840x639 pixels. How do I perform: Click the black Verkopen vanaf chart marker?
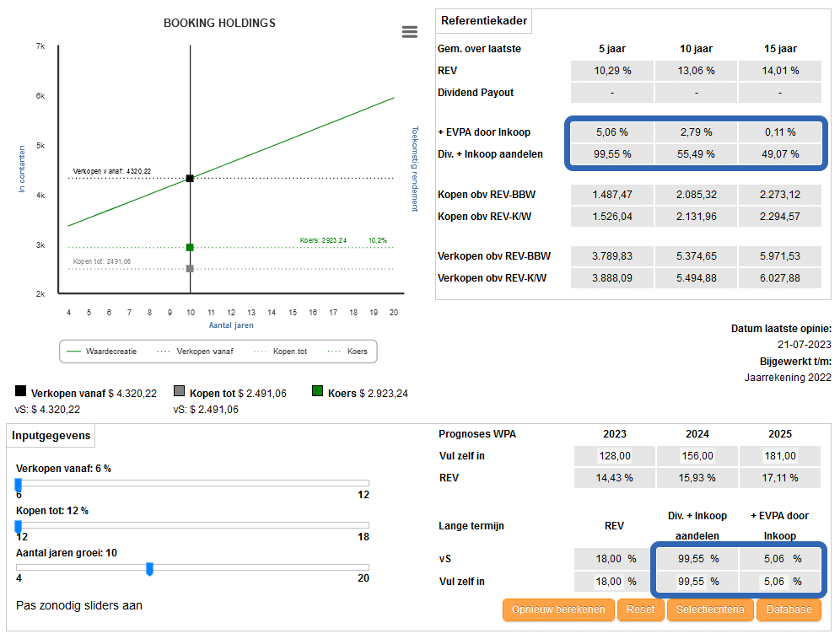coord(190,179)
